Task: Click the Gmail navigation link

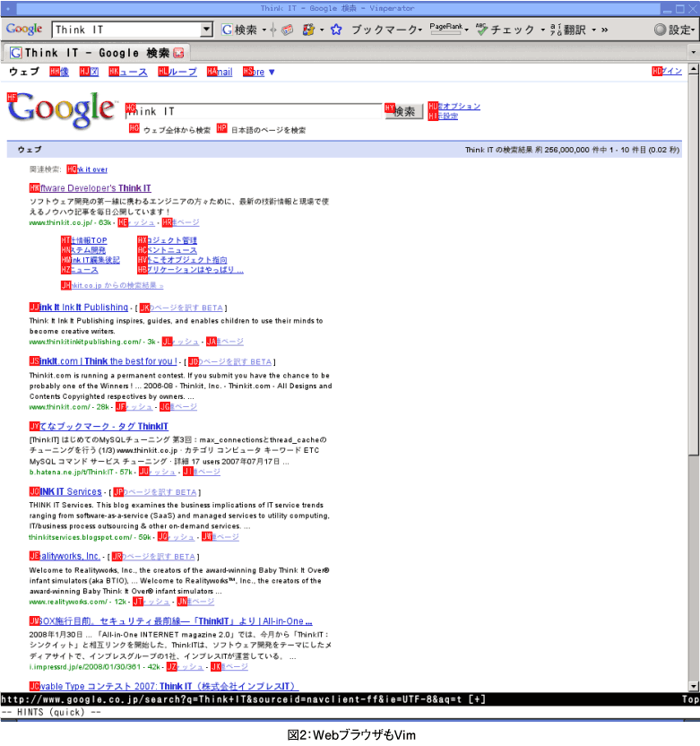Action: (220, 72)
